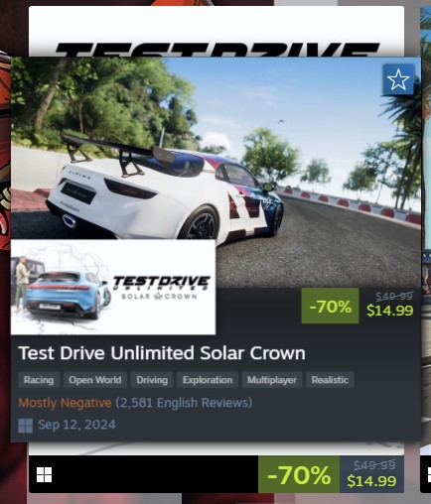This screenshot has height=504, width=431.
Task: Click the TEST DRIVE banner behind popup
Action: pos(216,32)
